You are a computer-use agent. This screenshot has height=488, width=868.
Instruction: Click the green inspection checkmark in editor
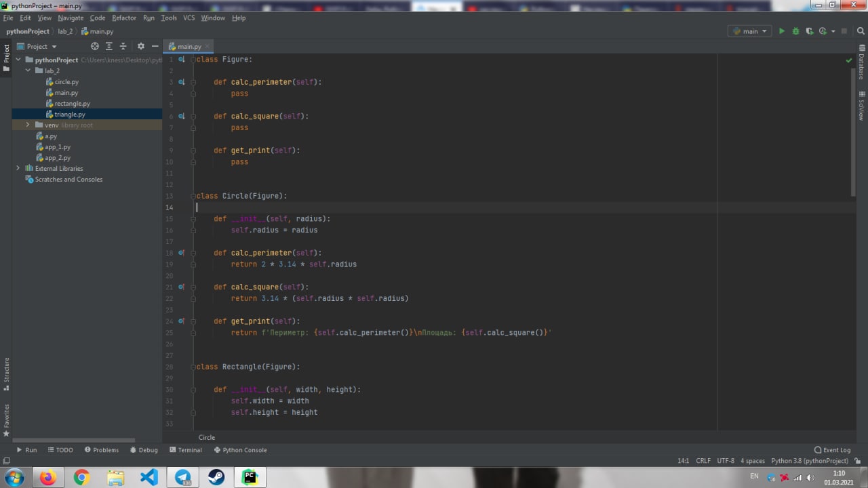pyautogui.click(x=848, y=60)
